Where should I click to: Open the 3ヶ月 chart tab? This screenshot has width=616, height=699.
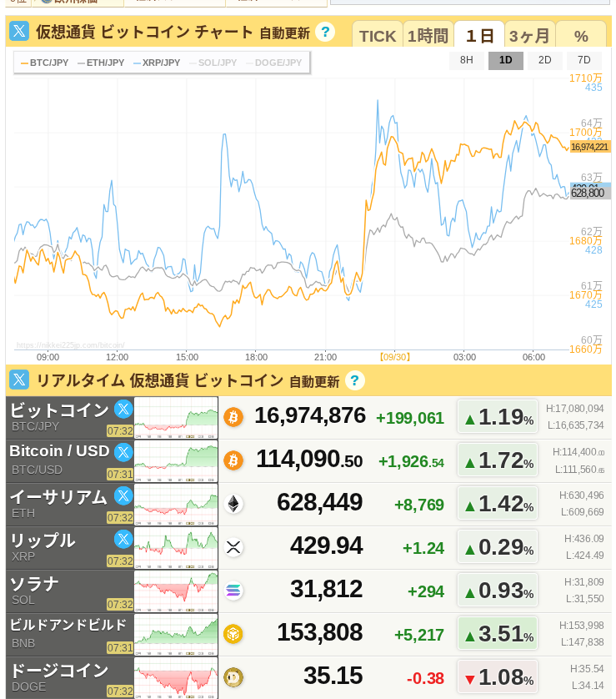tap(529, 36)
